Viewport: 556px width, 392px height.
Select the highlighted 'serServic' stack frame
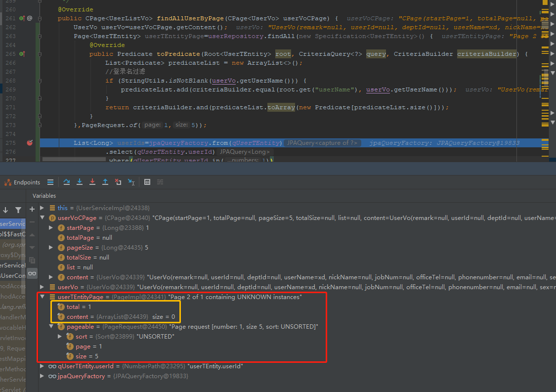coord(13,224)
